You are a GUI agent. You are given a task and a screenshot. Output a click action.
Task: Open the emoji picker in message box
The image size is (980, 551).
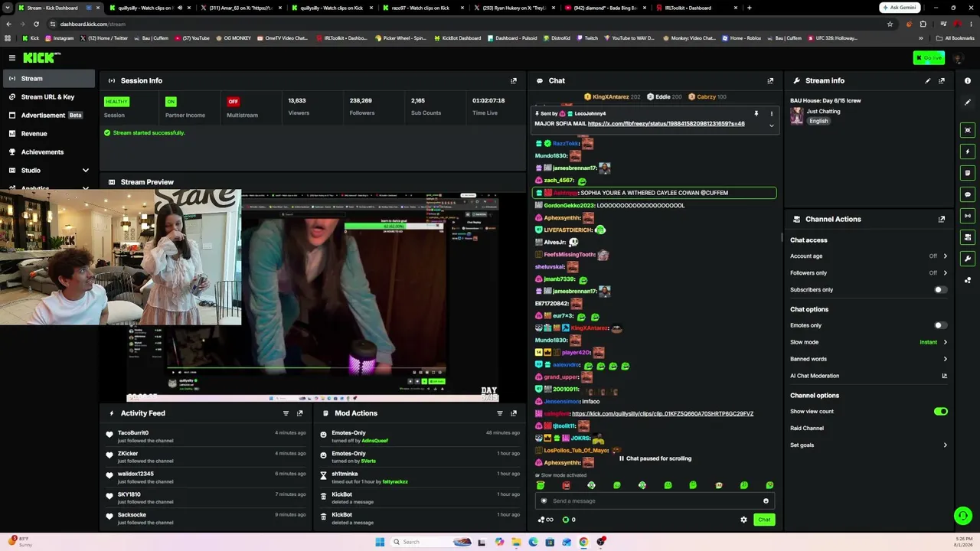coord(766,501)
